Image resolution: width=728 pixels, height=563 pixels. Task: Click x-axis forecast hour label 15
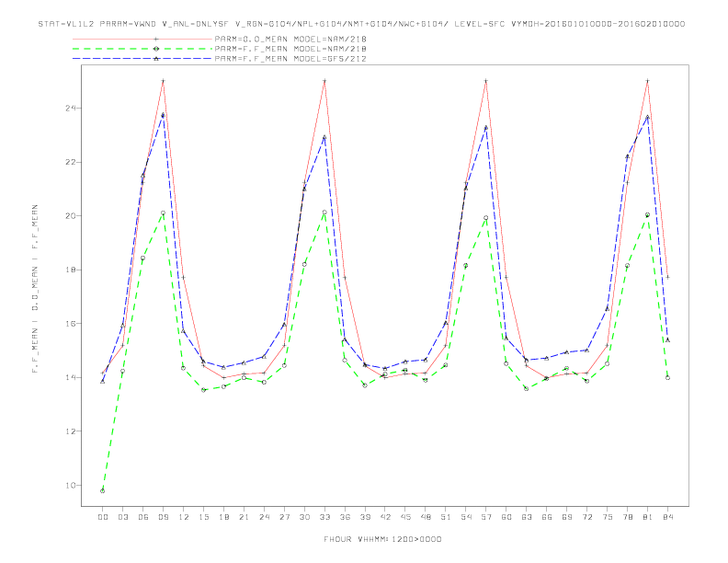click(x=203, y=517)
